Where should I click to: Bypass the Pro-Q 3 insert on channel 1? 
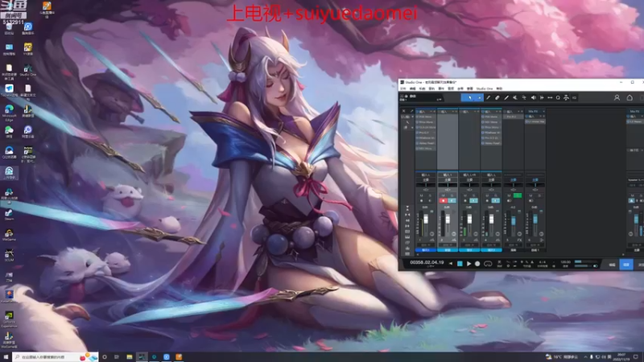coord(417,133)
